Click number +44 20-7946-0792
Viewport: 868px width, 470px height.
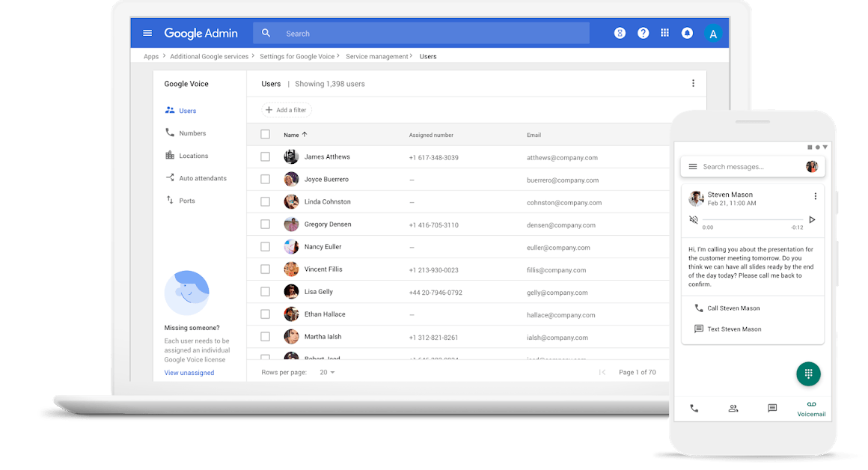[435, 293]
